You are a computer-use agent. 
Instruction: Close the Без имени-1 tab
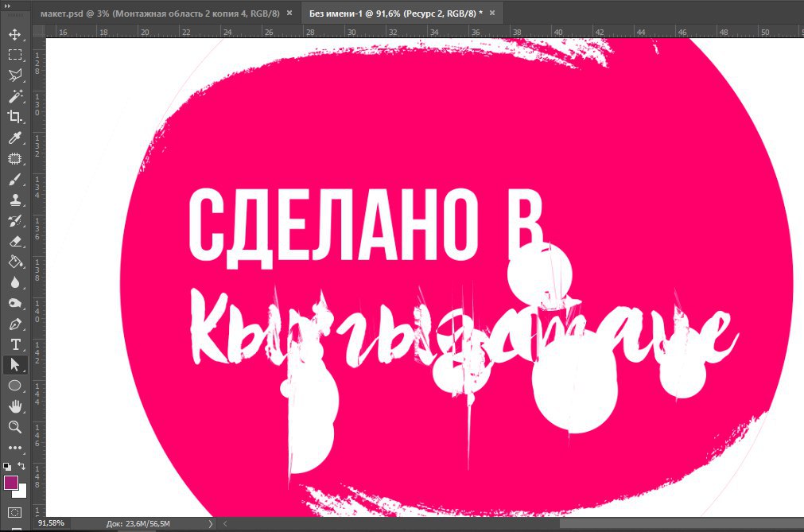tap(492, 14)
